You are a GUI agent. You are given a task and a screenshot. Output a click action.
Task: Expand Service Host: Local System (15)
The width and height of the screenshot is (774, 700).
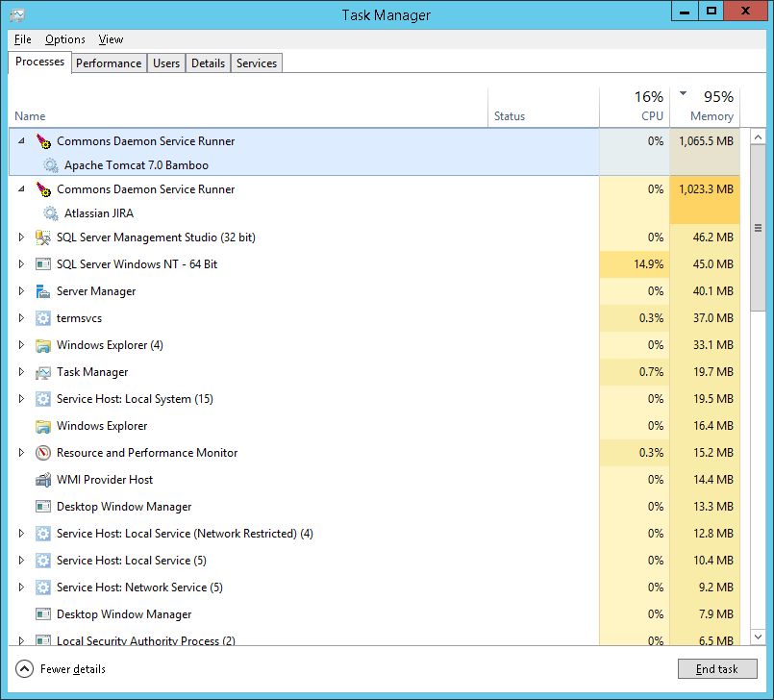coord(21,399)
